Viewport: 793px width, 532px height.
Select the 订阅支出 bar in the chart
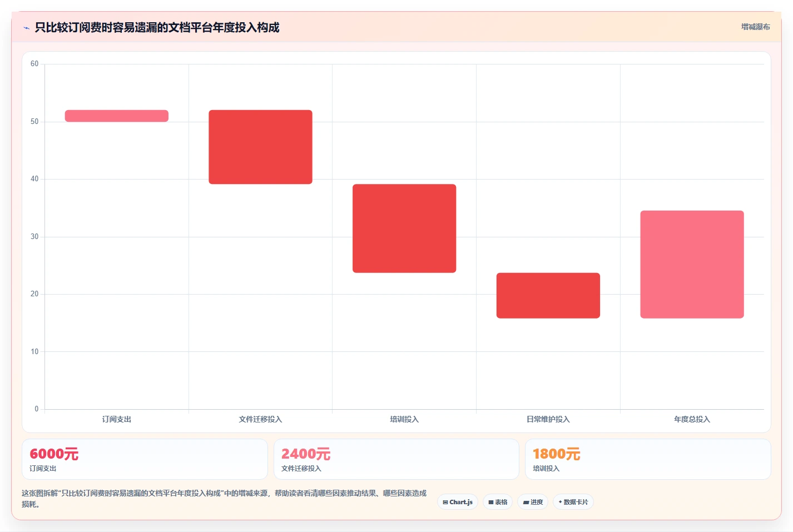117,116
